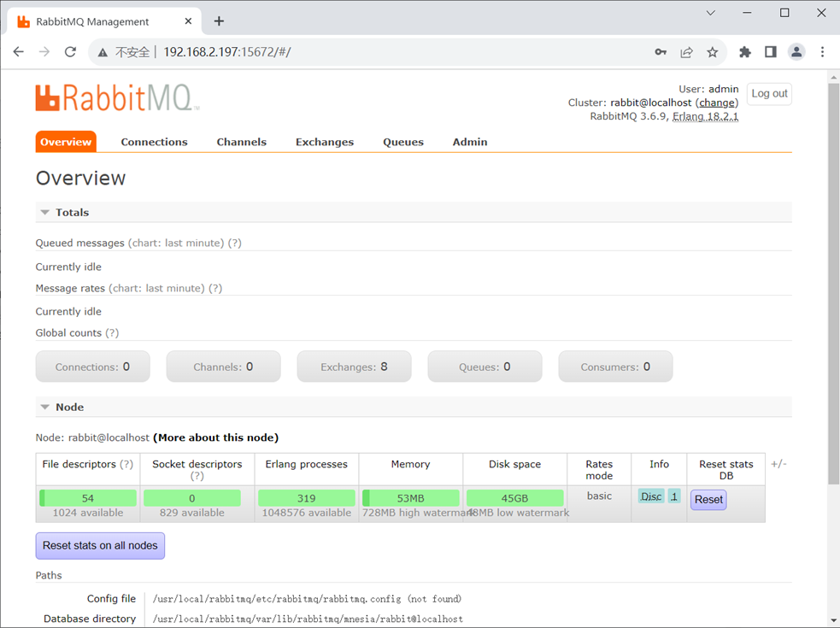Open the Channels tab
Screen dimensions: 840x628
coord(242,142)
